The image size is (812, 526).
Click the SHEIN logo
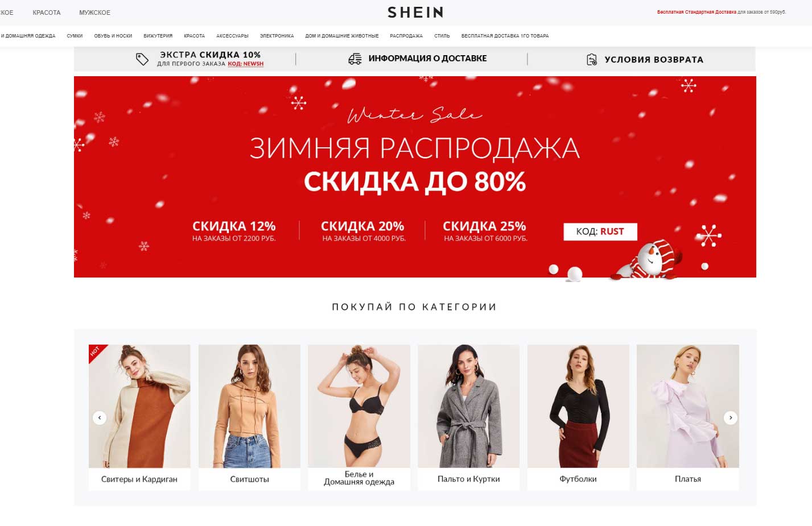(x=415, y=13)
